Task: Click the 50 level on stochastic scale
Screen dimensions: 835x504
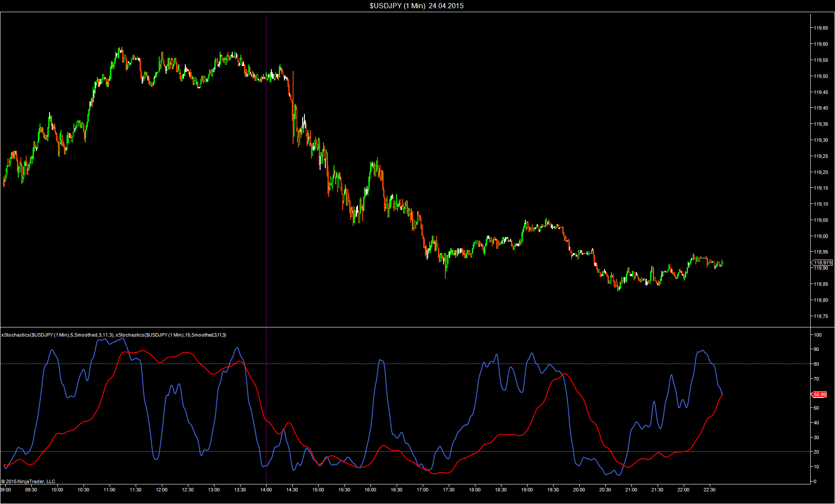Action: (816, 408)
